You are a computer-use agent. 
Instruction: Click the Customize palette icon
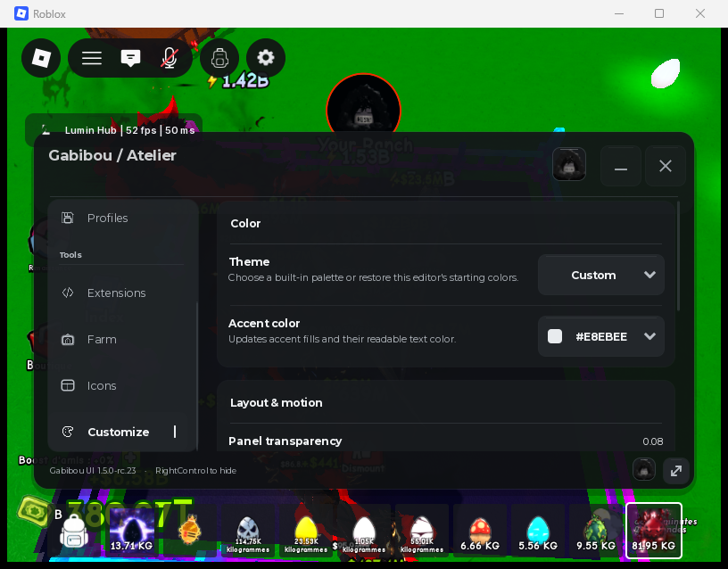[x=68, y=432]
